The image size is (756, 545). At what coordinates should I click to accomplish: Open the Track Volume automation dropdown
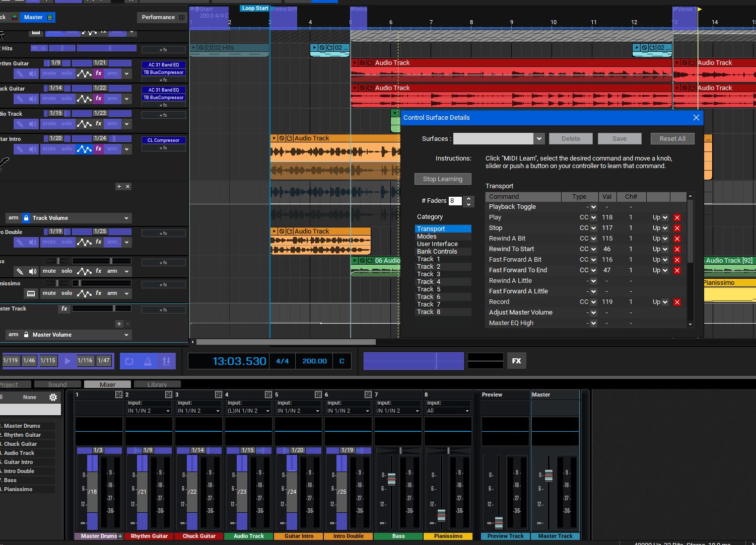[x=126, y=218]
